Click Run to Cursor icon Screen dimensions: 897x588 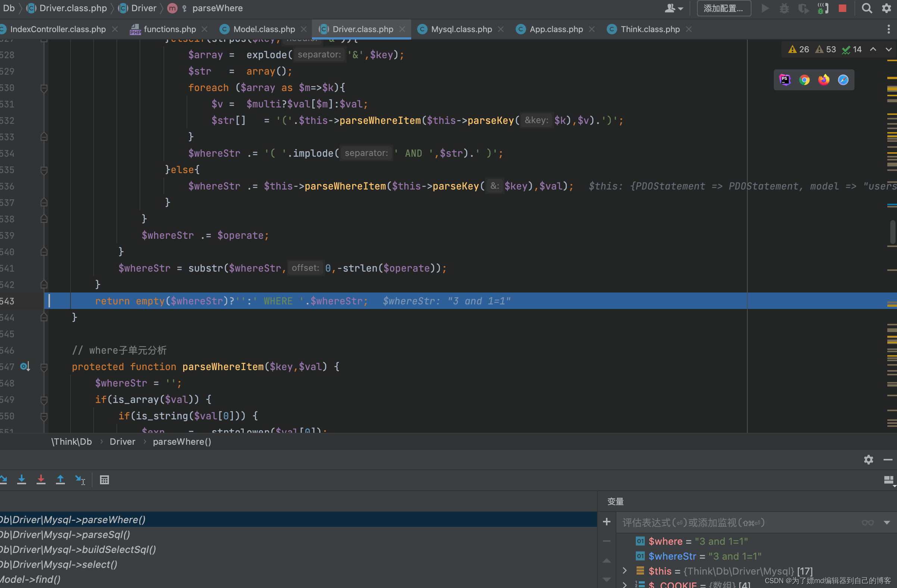pos(80,480)
